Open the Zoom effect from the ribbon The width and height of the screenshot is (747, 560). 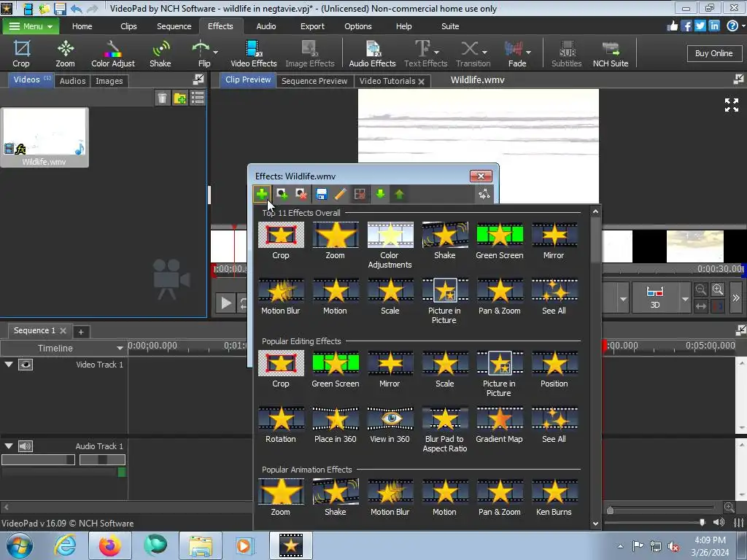(65, 53)
